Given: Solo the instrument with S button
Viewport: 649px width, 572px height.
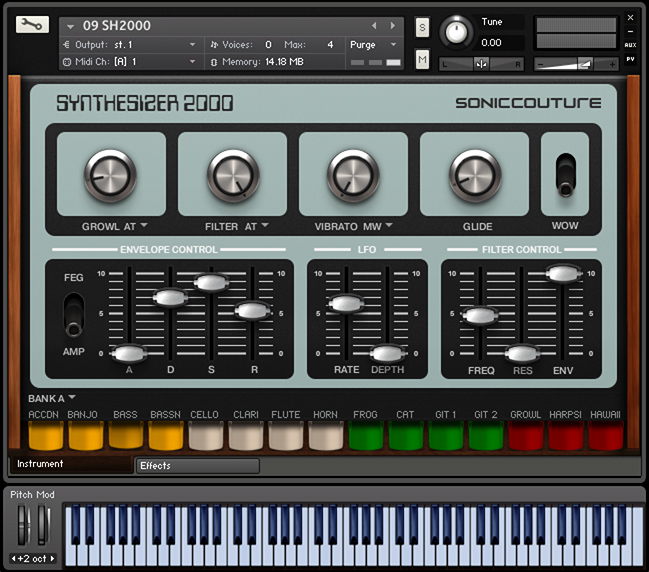Looking at the screenshot, I should [422, 27].
